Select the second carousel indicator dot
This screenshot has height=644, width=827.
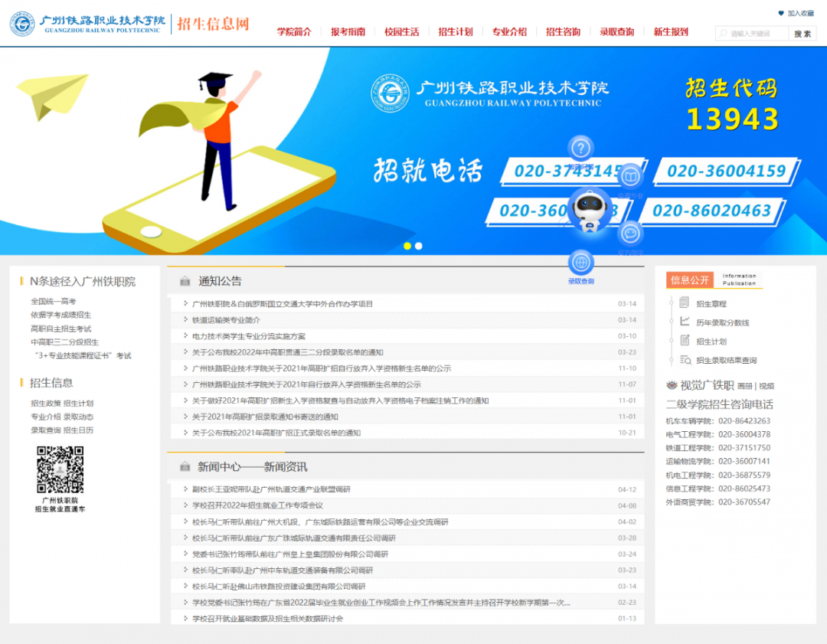(x=418, y=246)
